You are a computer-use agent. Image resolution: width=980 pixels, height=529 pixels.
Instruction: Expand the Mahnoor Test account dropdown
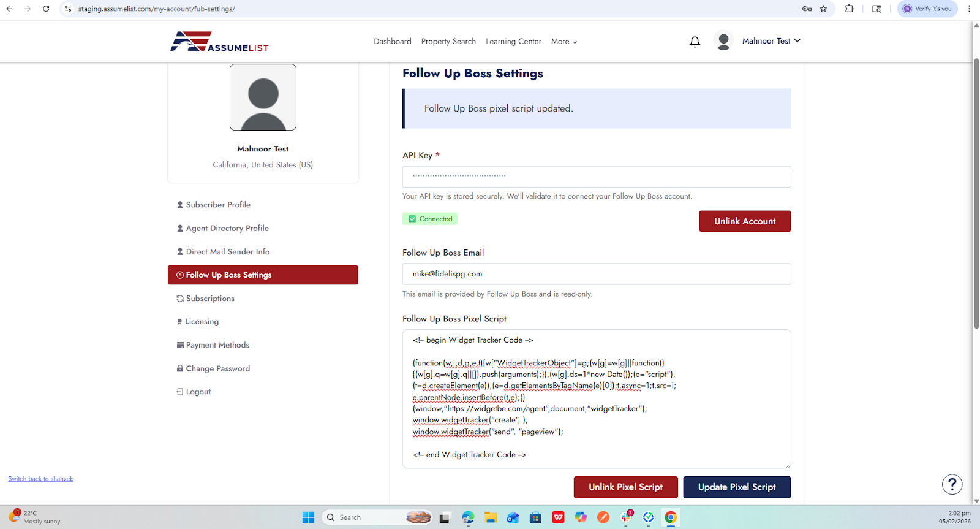[x=771, y=41]
